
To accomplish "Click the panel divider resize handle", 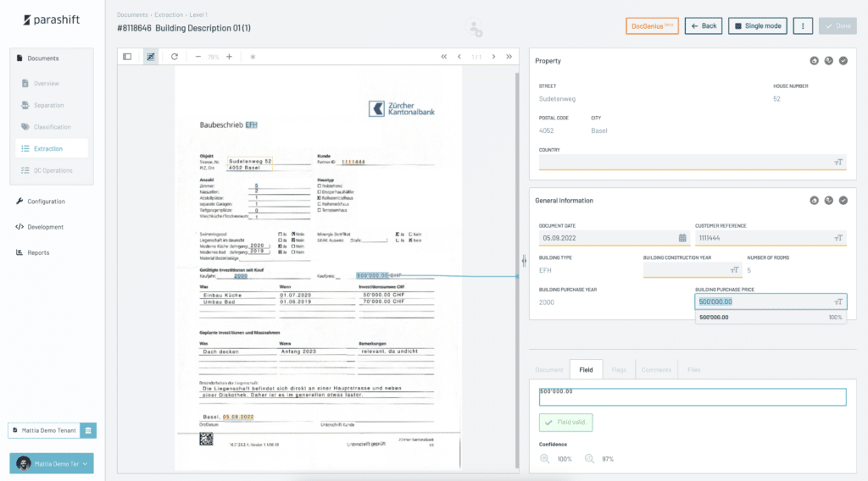I will coord(523,260).
